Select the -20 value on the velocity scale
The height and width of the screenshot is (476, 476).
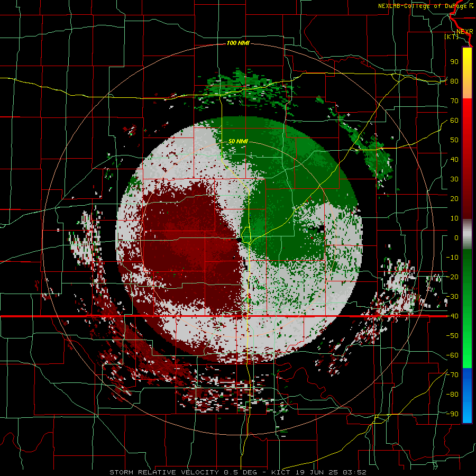click(x=452, y=277)
